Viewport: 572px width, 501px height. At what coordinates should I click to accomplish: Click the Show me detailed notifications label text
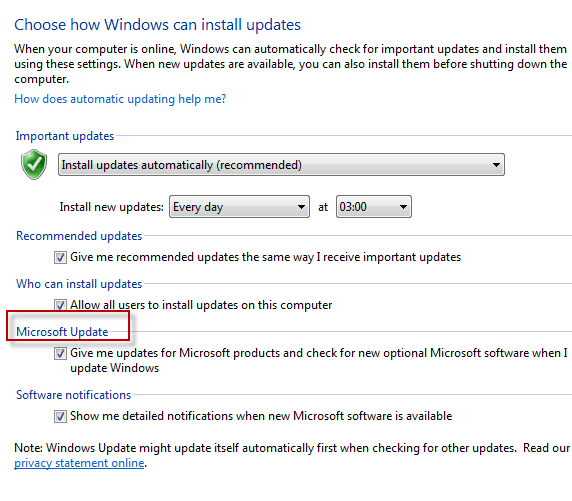[261, 416]
